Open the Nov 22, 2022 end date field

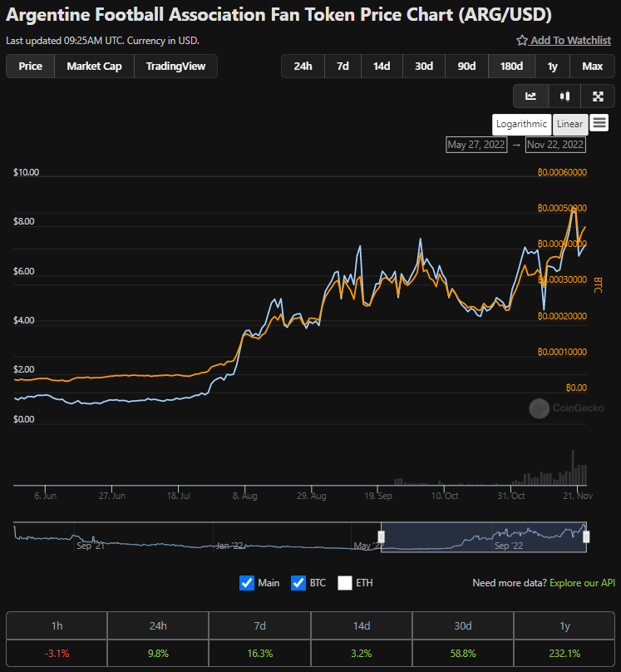pos(555,145)
